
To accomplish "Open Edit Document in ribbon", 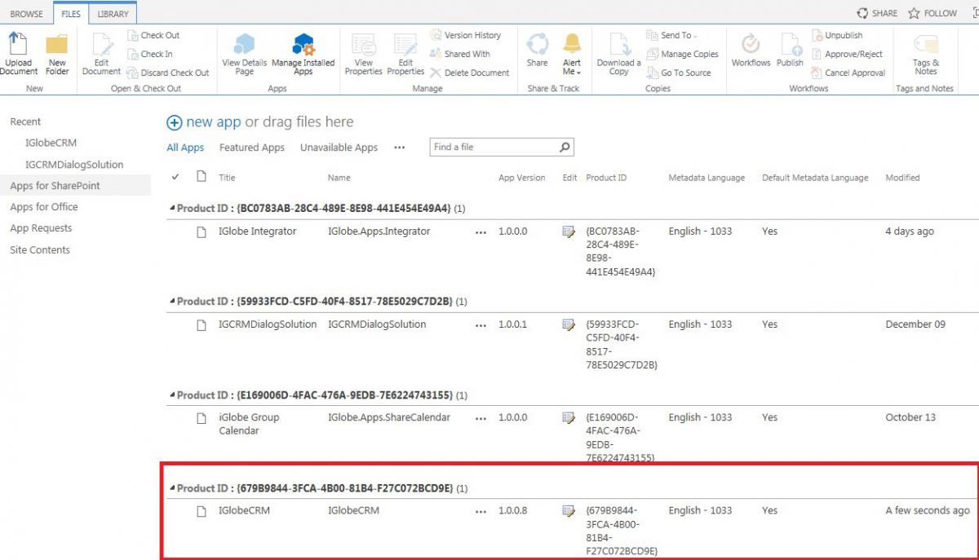I will pos(101,55).
